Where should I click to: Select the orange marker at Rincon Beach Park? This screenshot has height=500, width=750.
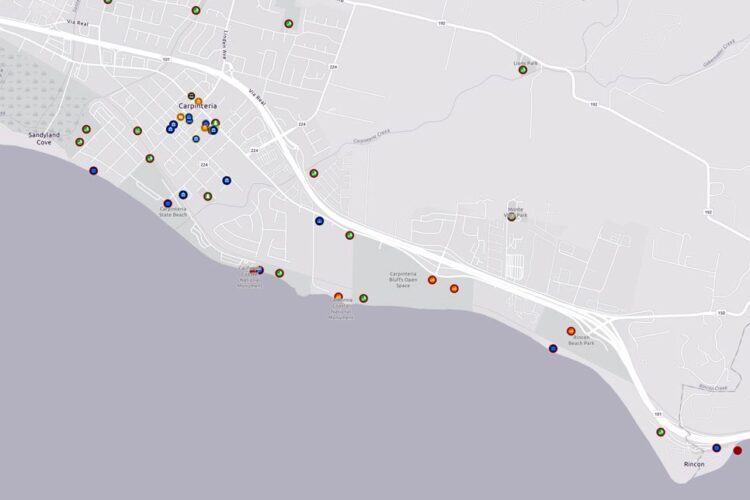[x=571, y=331]
